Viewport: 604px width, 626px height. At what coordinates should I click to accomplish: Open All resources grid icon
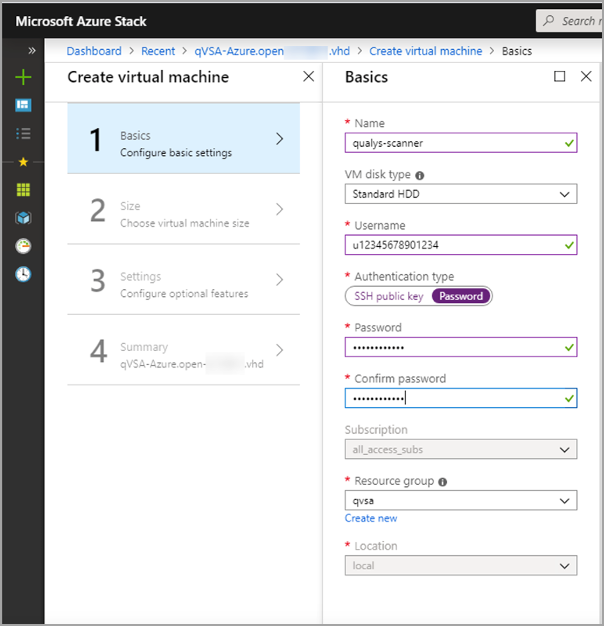pyautogui.click(x=23, y=190)
